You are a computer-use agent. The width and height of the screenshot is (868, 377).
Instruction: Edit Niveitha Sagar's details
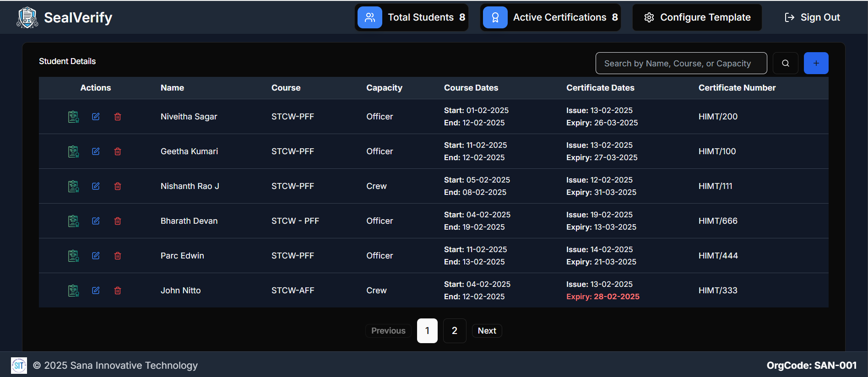pos(96,117)
